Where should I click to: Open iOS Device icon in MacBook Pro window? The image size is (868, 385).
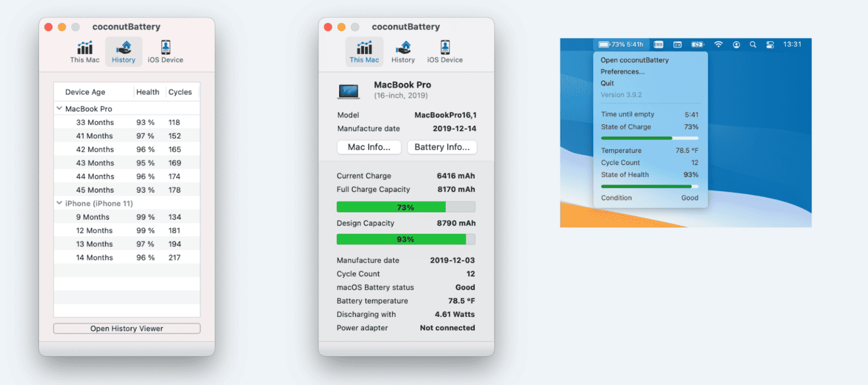click(445, 52)
